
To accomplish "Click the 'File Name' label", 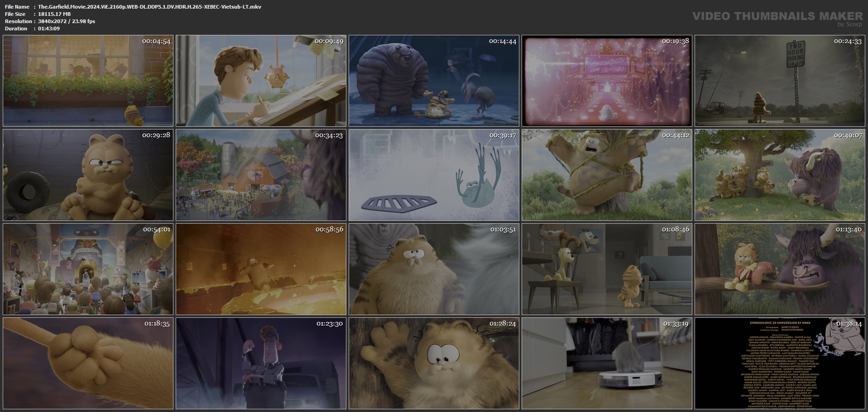I will point(17,7).
